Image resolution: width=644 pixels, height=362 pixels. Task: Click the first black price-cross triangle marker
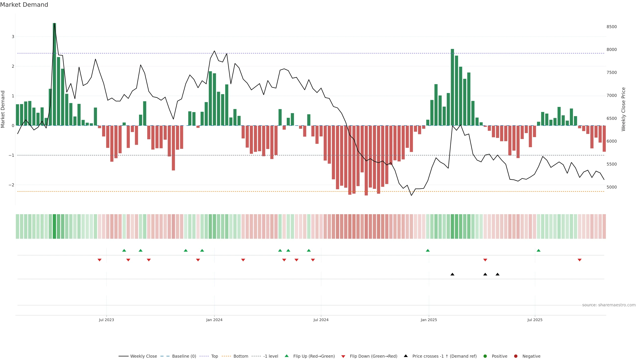click(452, 274)
